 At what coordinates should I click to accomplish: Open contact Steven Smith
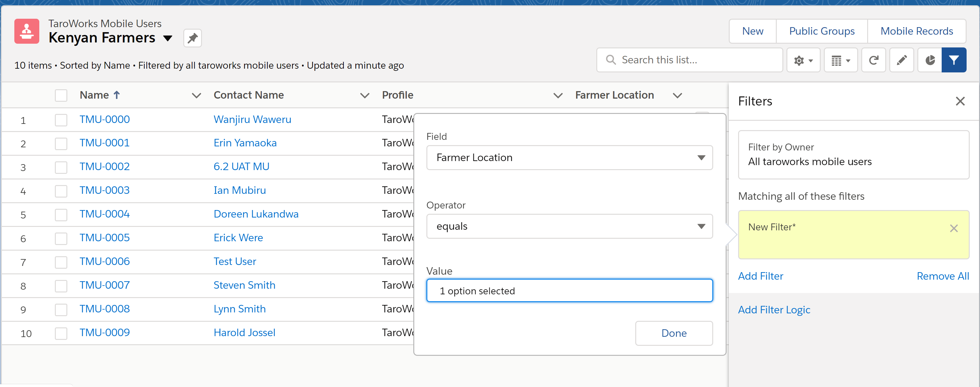(x=244, y=285)
